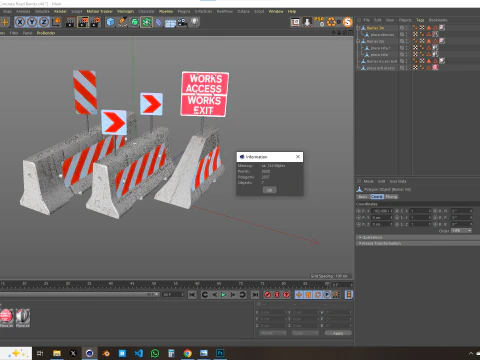Open the Object Manager File menu
Image resolution: width=480 pixels, height=360 pixels.
(367, 20)
